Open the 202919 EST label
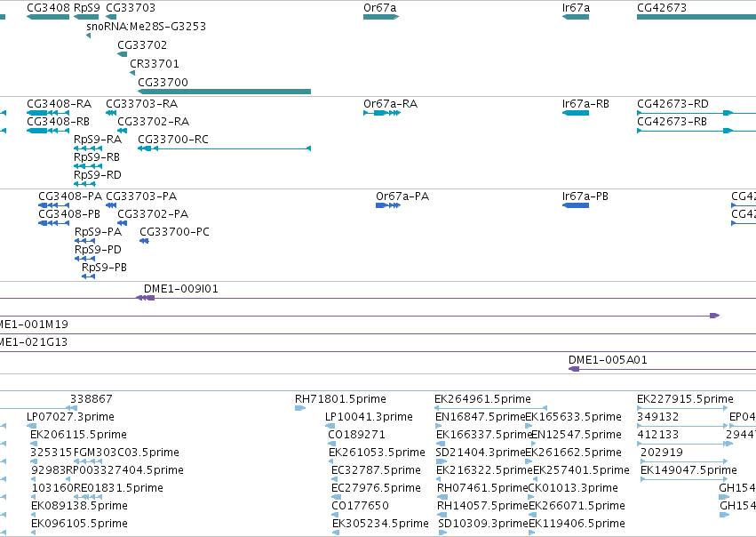 coord(662,453)
